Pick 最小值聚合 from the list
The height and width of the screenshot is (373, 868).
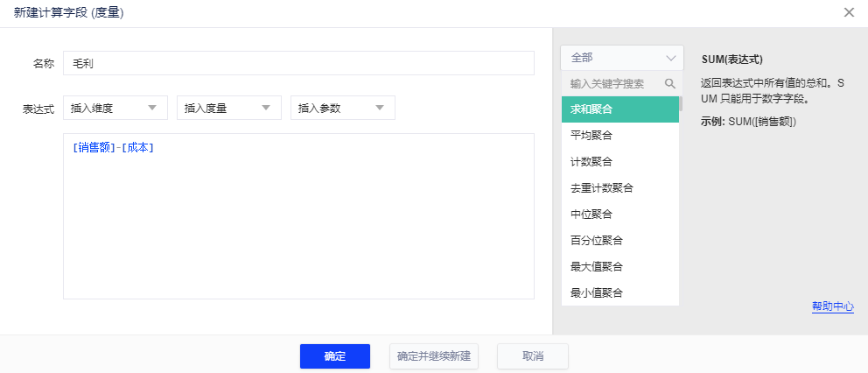(620, 292)
